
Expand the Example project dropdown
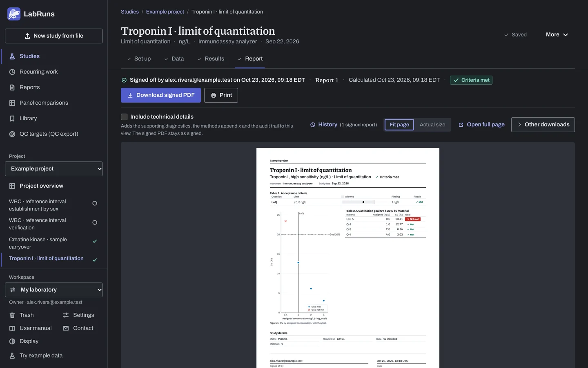tap(53, 169)
